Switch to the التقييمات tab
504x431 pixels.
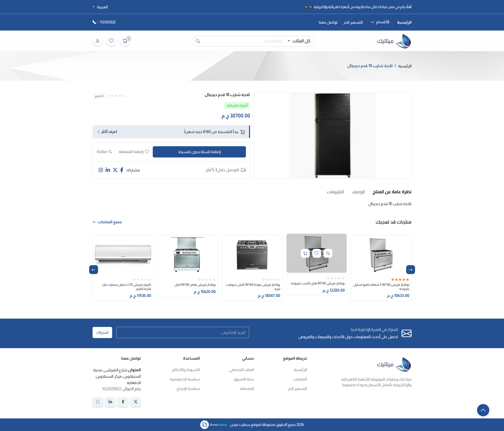[335, 192]
